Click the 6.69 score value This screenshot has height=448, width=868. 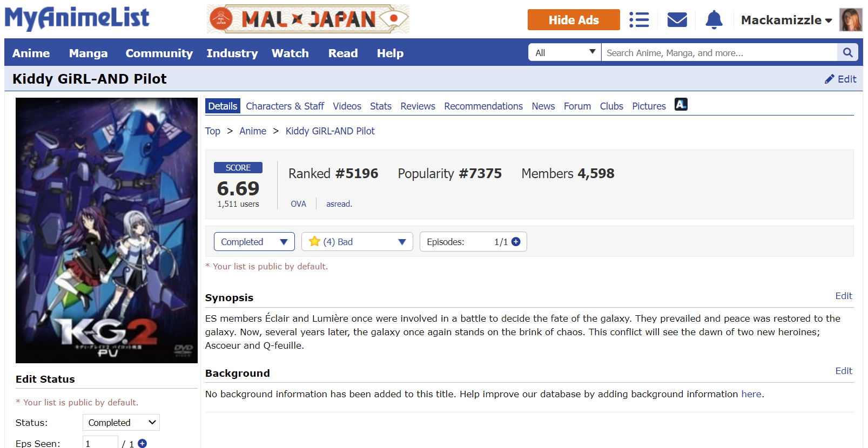click(238, 188)
